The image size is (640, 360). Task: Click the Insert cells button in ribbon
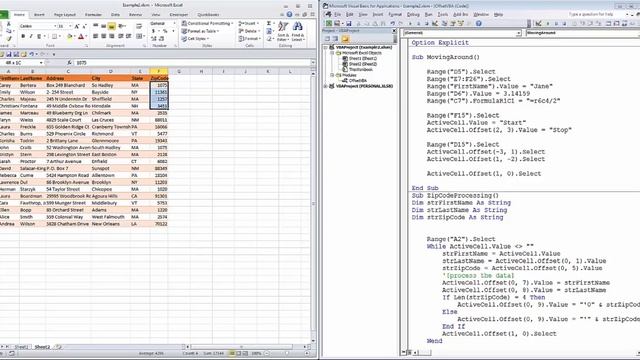tap(249, 24)
